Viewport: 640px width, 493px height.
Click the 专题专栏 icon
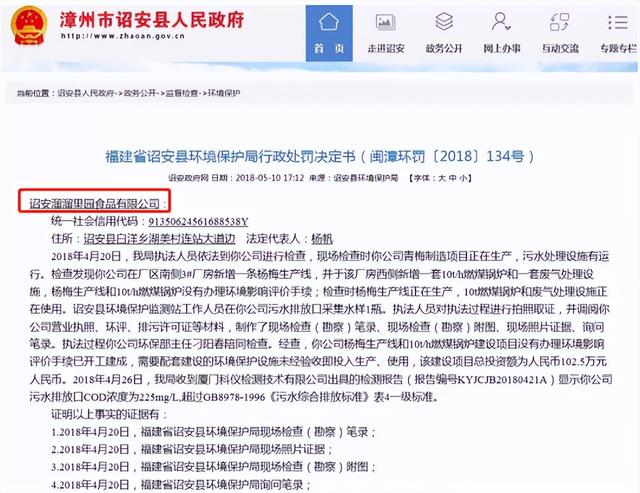[x=618, y=22]
